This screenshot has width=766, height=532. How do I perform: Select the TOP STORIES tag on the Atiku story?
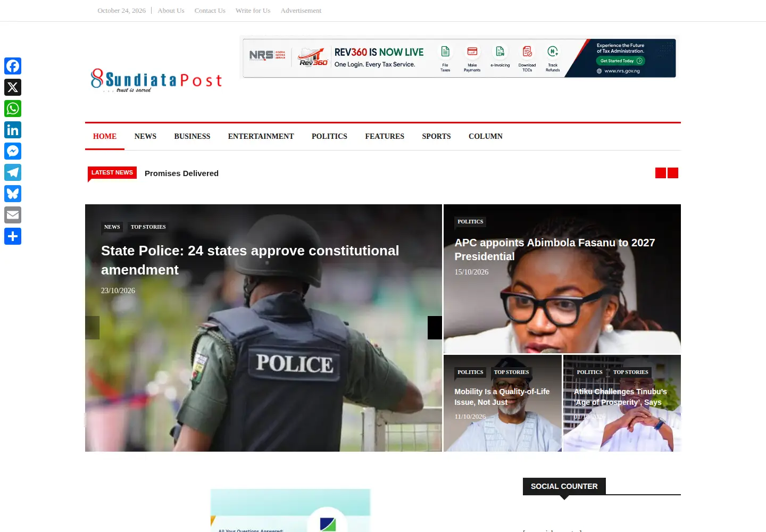(631, 372)
